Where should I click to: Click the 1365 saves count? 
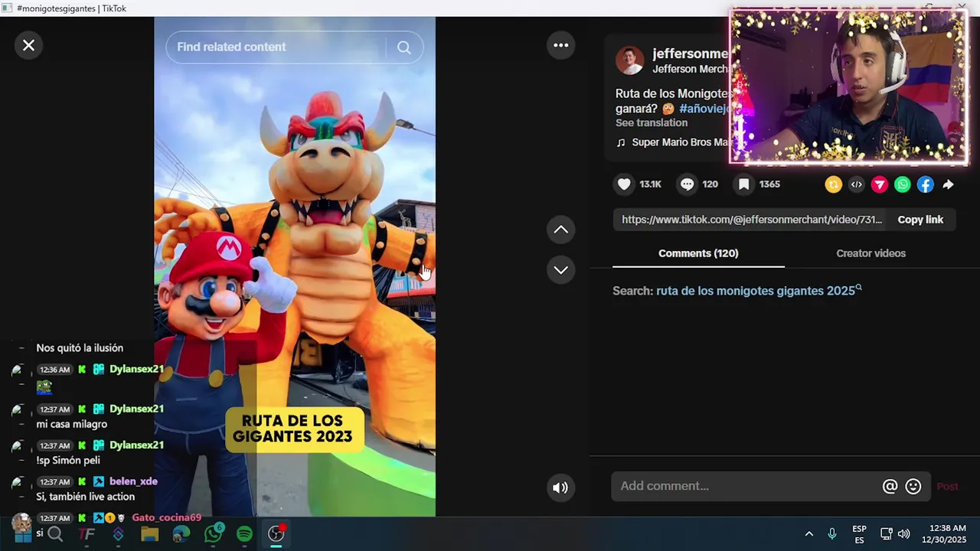pyautogui.click(x=769, y=184)
